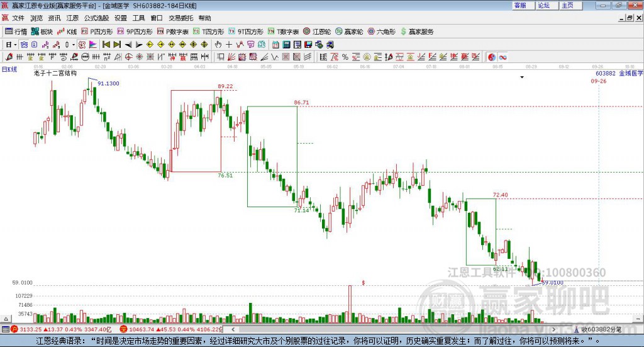
Task: Open the T四方形 tool
Action: point(208,31)
